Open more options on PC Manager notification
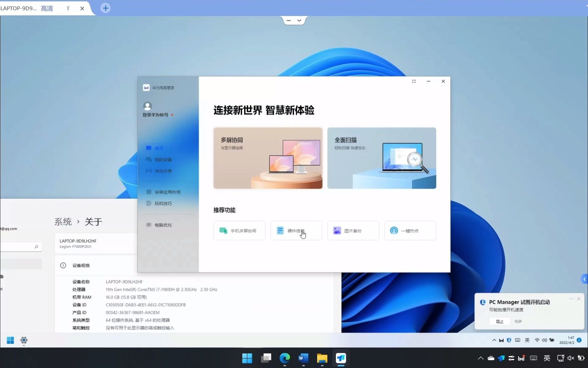The height and width of the screenshot is (368, 588). point(571,299)
